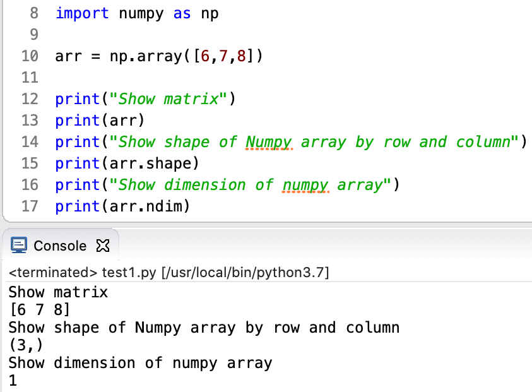532x392 pixels.
Task: Click line number 17 in the gutter
Action: pos(30,206)
